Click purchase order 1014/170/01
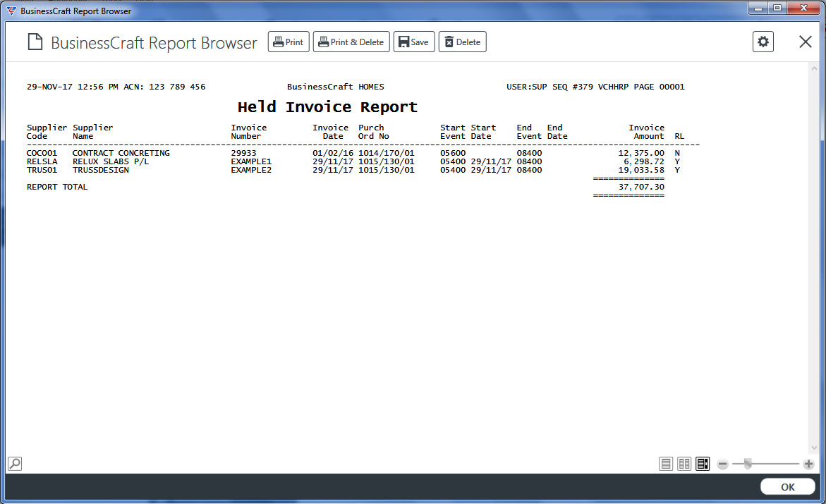826x504 pixels. [386, 153]
